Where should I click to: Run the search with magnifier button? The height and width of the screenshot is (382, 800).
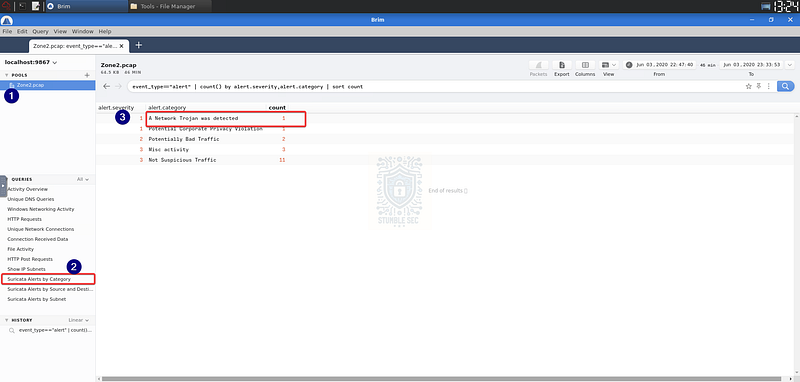point(786,86)
